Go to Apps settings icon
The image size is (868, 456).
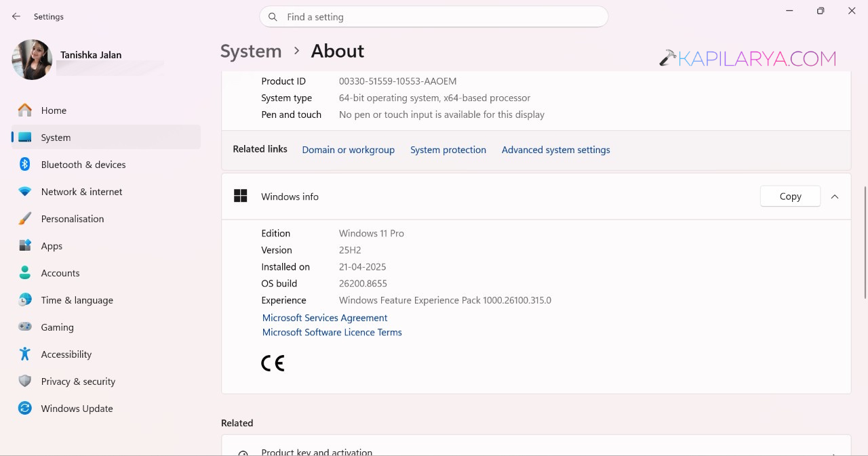click(25, 246)
